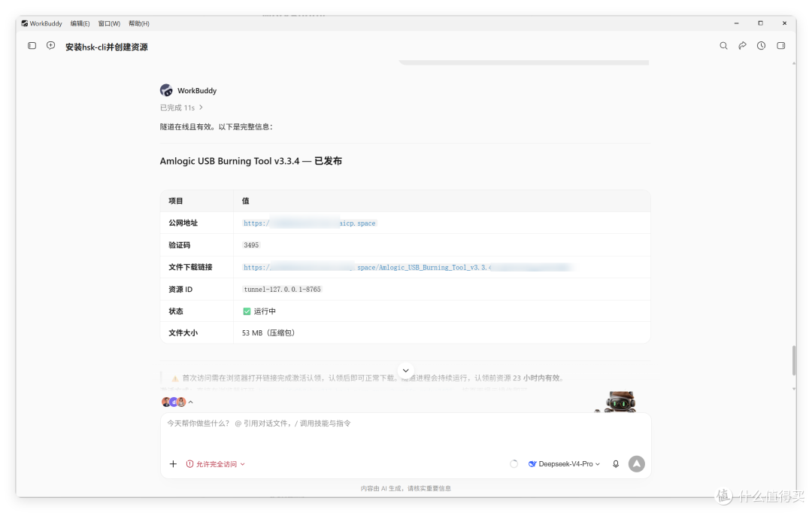812x513 pixels.
Task: Click the share arrow icon
Action: tap(743, 46)
